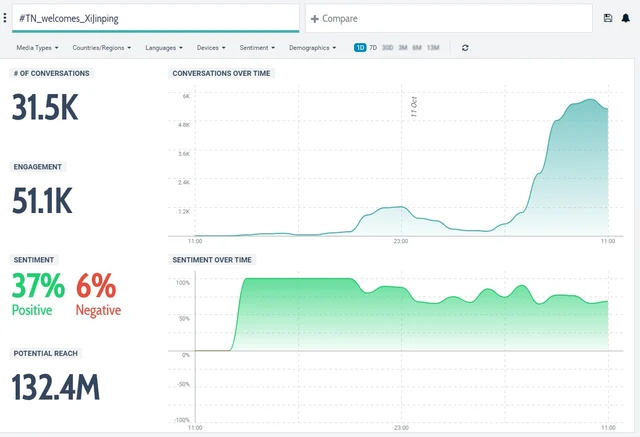Click the 23:00 label under conversations chart
This screenshot has width=640, height=437.
[x=401, y=242]
